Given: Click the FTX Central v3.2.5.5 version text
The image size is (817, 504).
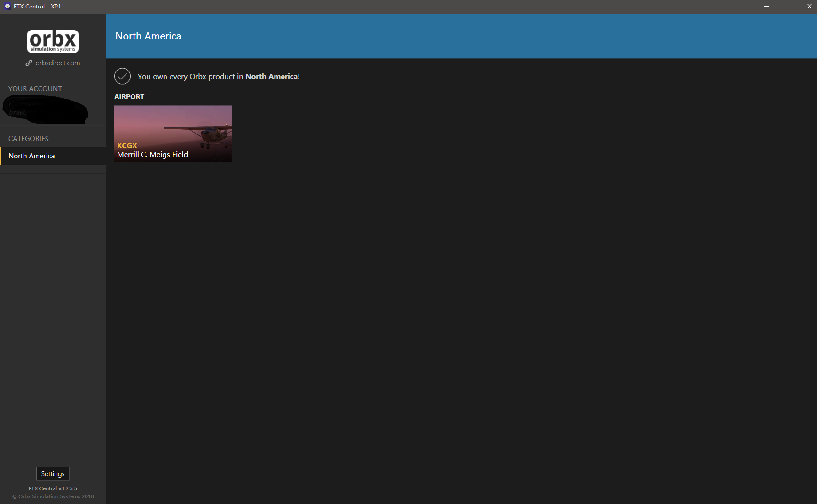Looking at the screenshot, I should point(53,488).
